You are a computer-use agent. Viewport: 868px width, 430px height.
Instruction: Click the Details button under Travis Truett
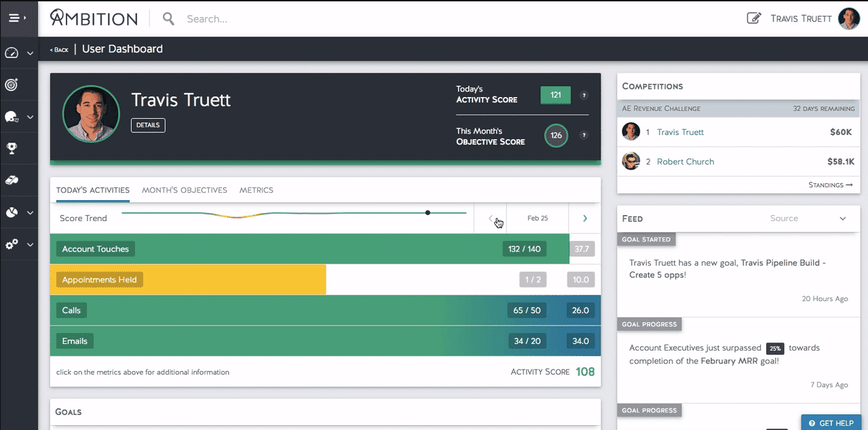pos(148,125)
